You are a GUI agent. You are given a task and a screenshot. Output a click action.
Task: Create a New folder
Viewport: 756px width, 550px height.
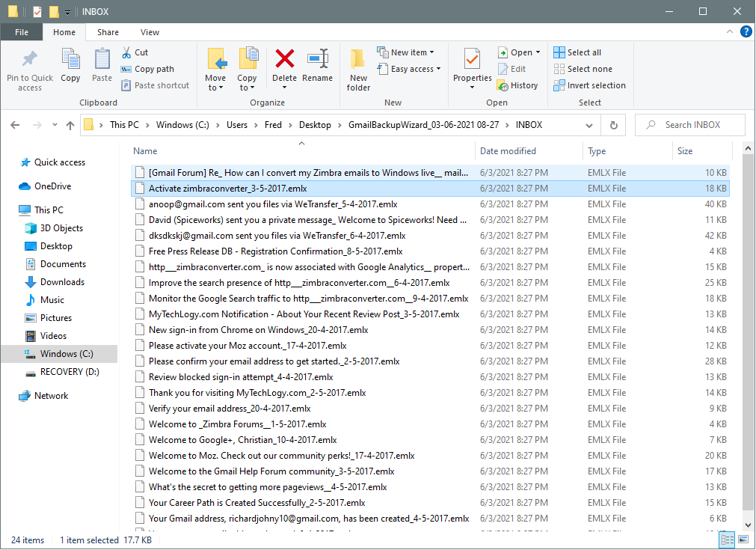[x=358, y=70]
